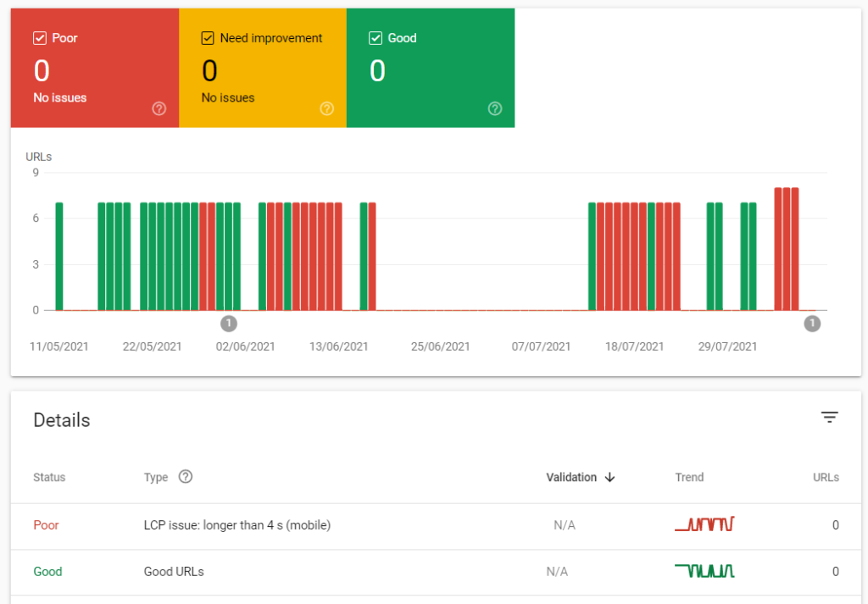Uncheck the Need improvement checkbox
The image size is (868, 604).
click(x=208, y=38)
